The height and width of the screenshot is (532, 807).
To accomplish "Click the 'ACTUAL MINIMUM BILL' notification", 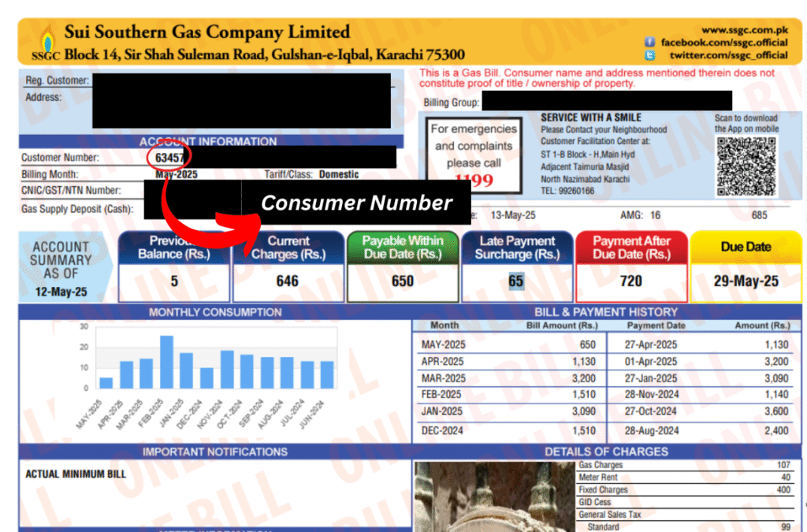I will coord(76,474).
